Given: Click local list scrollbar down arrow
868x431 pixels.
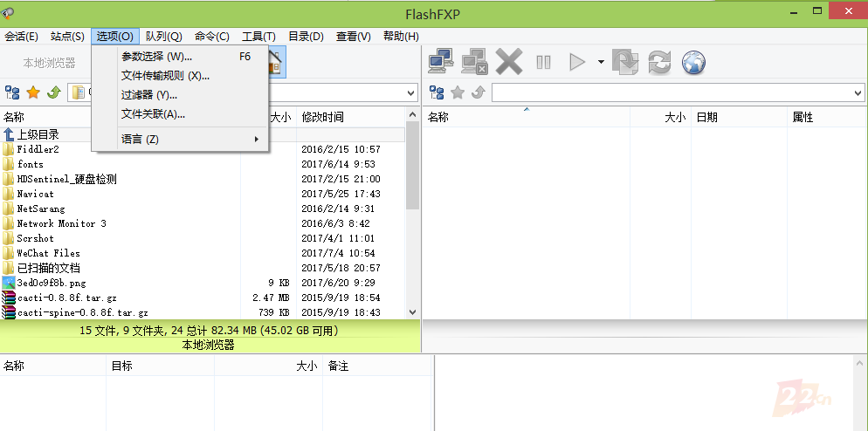Looking at the screenshot, I should pyautogui.click(x=412, y=312).
